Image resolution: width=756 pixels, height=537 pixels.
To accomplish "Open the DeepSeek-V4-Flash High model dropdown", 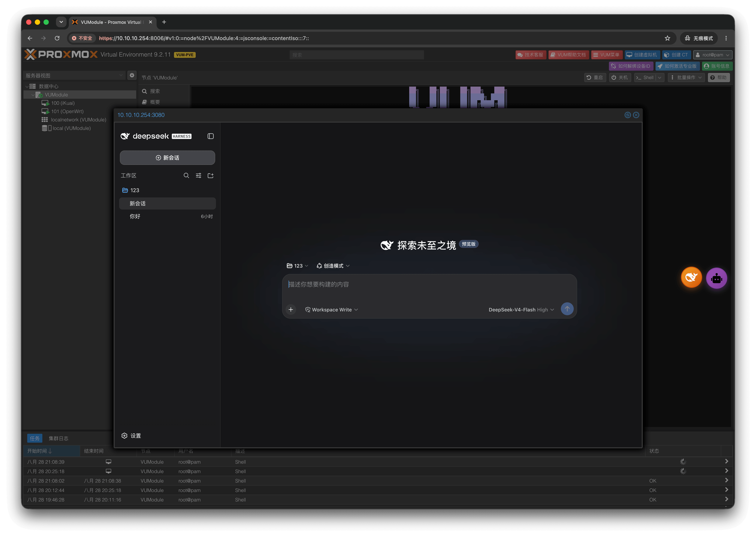I will (521, 310).
